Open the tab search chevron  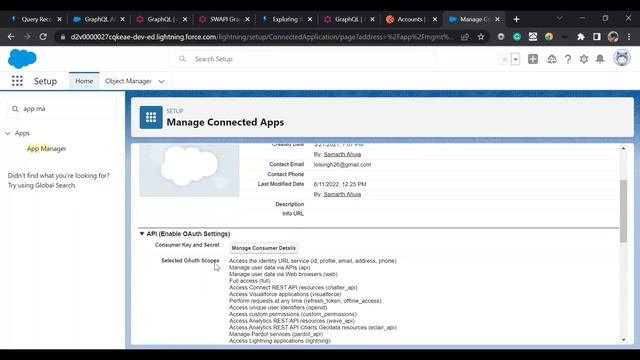(x=559, y=18)
